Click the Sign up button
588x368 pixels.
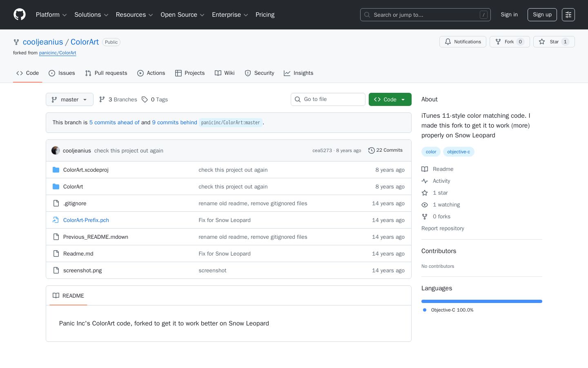(542, 15)
